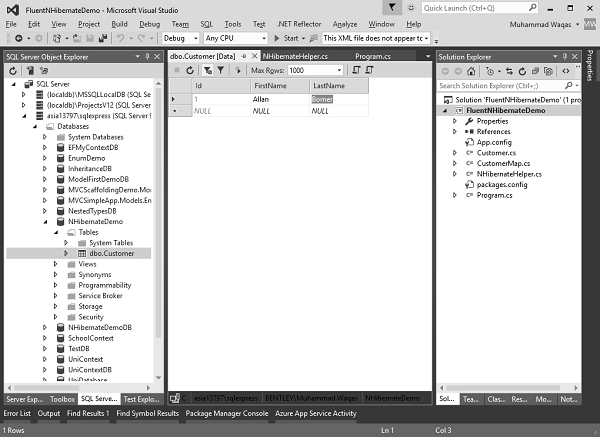Pin toggle the SQL Server Object Explorer panel

coord(147,57)
